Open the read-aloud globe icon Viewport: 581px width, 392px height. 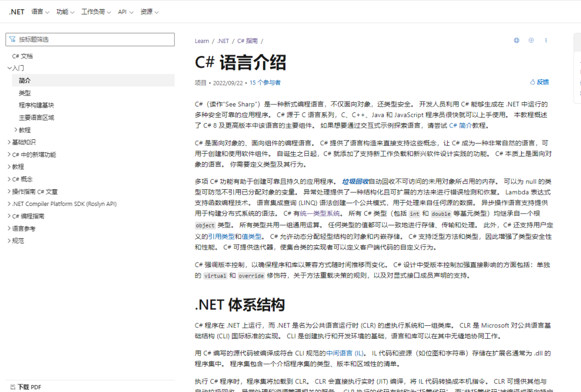pyautogui.click(x=516, y=40)
